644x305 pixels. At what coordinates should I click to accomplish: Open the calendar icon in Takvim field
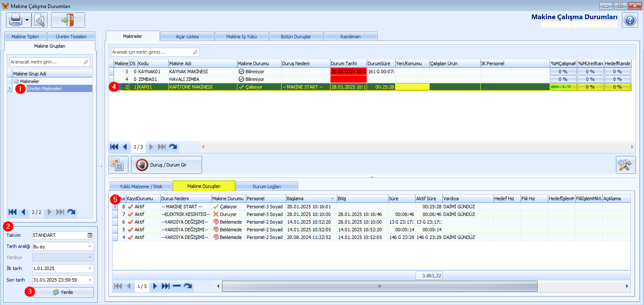(x=90, y=235)
